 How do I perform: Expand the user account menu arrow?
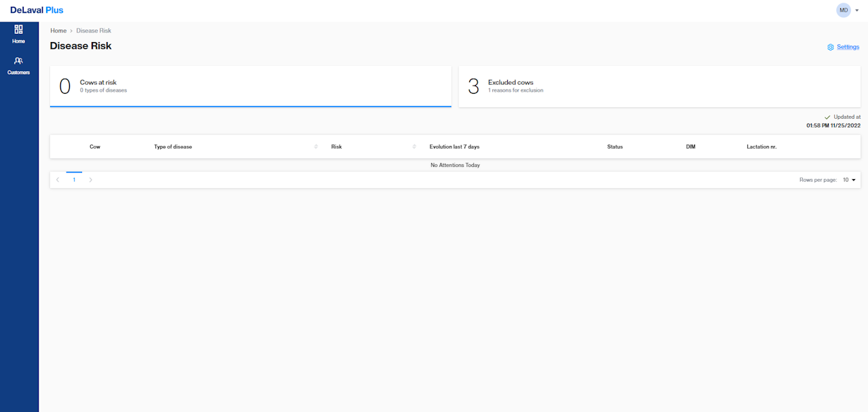pyautogui.click(x=857, y=10)
